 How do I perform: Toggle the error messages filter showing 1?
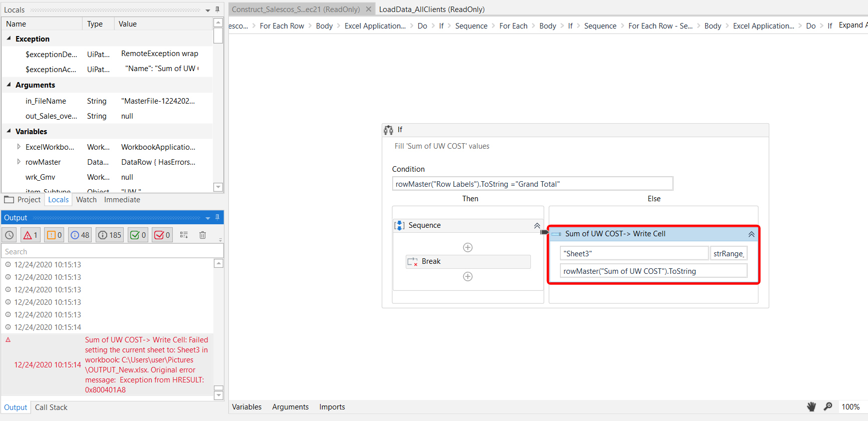pyautogui.click(x=31, y=235)
